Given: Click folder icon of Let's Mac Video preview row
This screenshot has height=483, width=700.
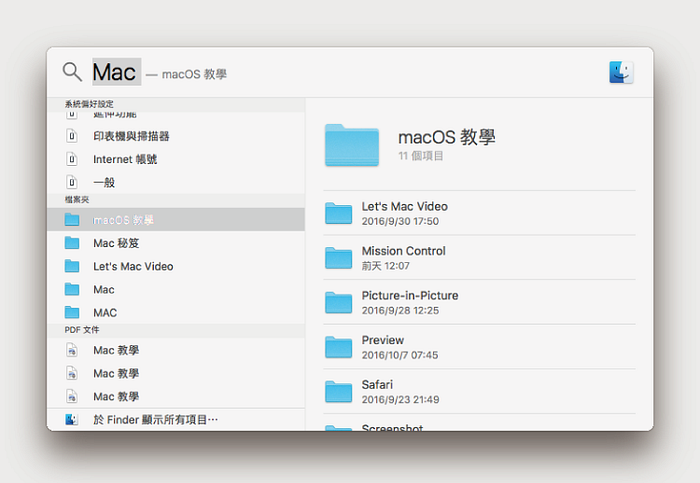Looking at the screenshot, I should 338,213.
